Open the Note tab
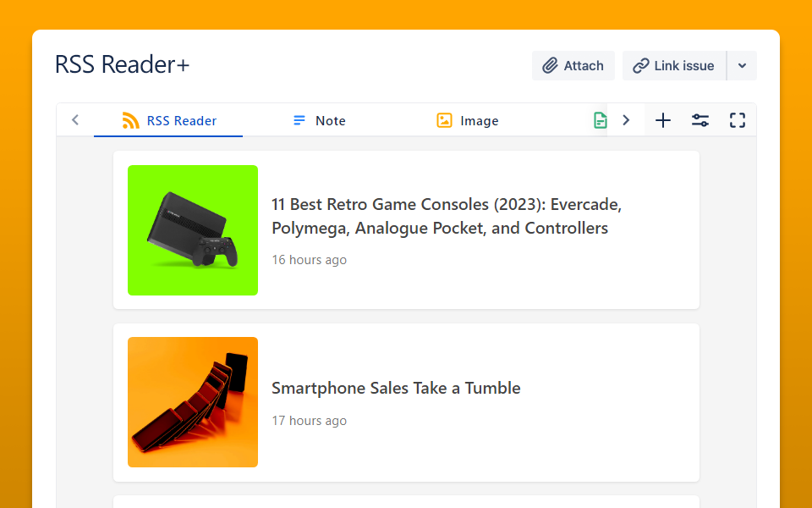 (x=319, y=121)
